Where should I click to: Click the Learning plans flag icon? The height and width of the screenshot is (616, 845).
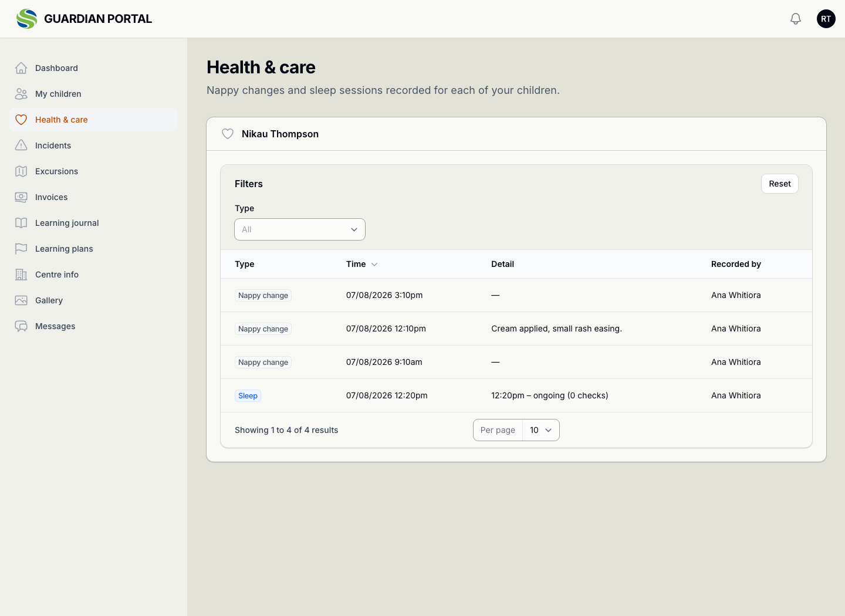click(21, 249)
